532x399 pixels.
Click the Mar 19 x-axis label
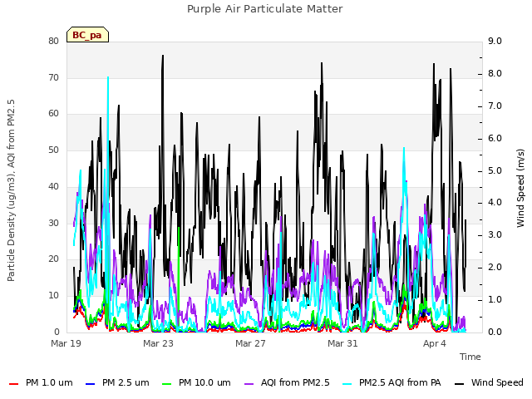[66, 343]
